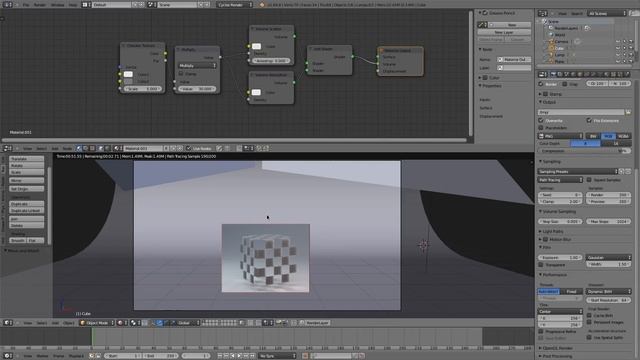Click the RenderLayers icon in outliner
Image resolution: width=640 pixels, height=360 pixels.
tap(551, 28)
